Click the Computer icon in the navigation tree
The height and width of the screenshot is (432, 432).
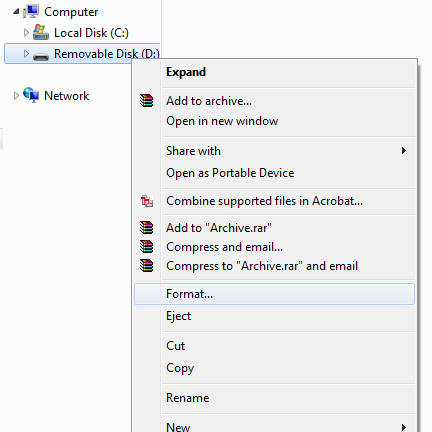coord(31,12)
